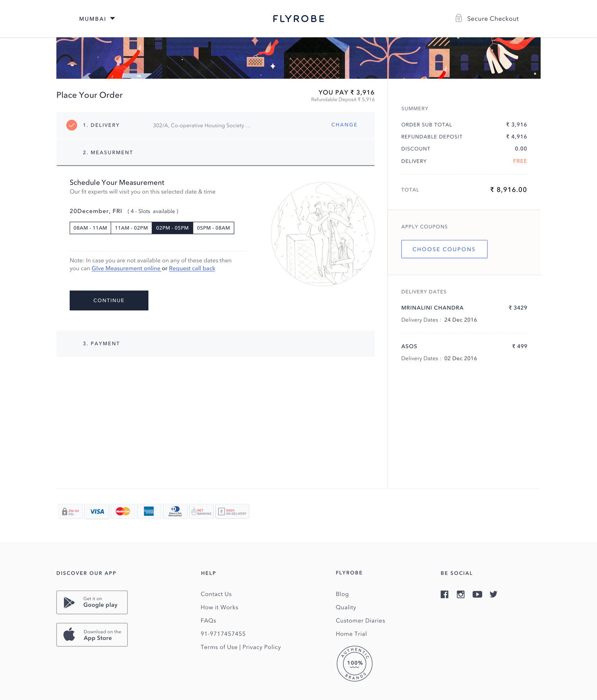Viewport: 597px width, 700px height.
Task: Click the MasterCard payment badge
Action: tap(123, 511)
